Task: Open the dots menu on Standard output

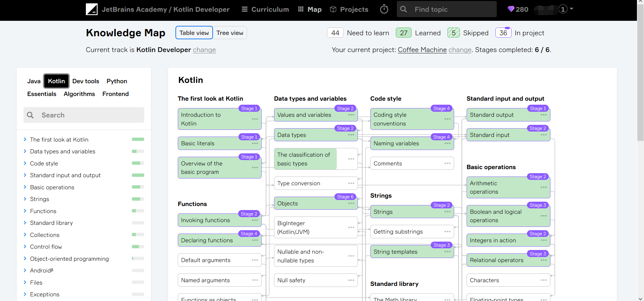Action: click(544, 115)
